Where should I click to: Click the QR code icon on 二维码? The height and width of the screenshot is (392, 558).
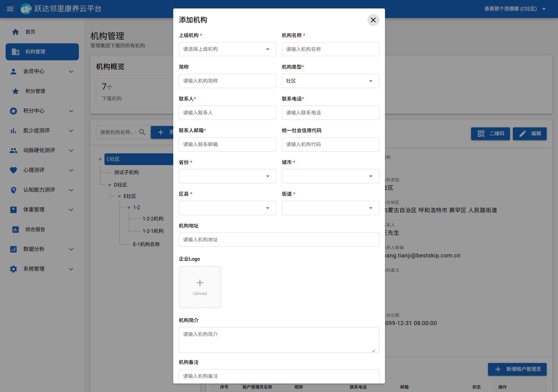(481, 134)
